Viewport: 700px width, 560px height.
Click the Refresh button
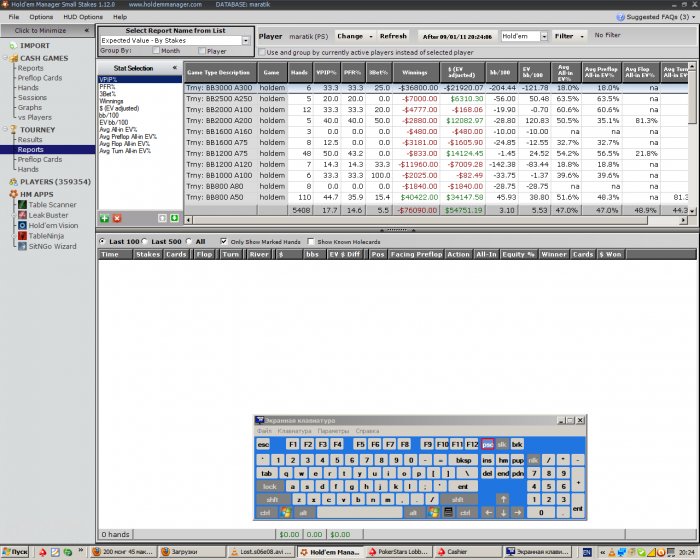tap(393, 36)
